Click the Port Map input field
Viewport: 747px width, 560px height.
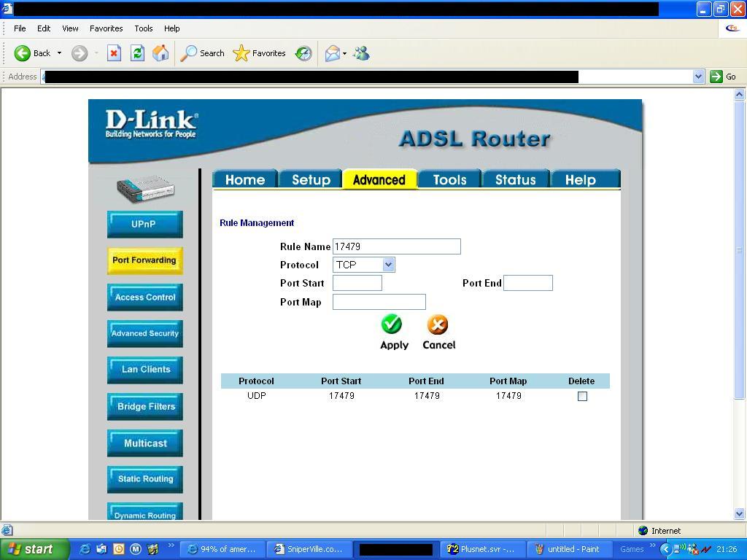379,302
